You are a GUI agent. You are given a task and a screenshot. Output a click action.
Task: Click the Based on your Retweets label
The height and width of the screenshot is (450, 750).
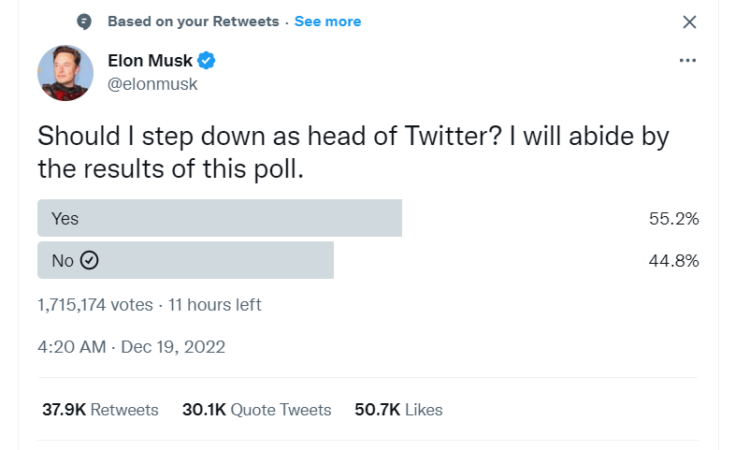pyautogui.click(x=193, y=22)
